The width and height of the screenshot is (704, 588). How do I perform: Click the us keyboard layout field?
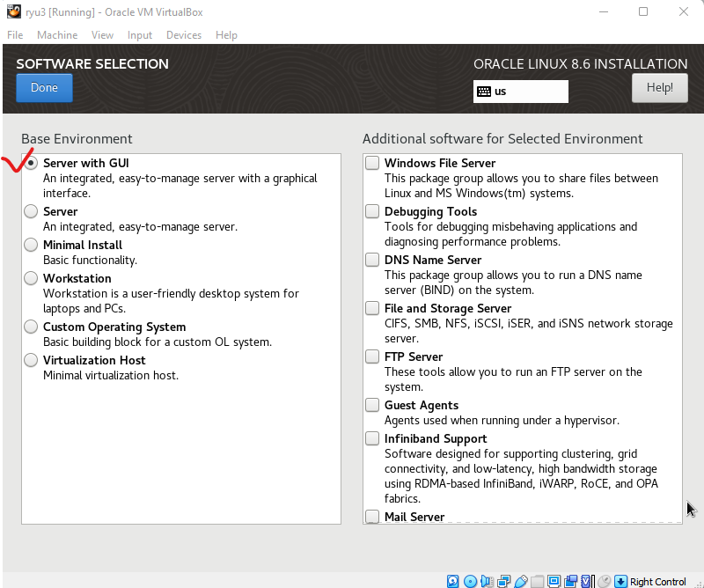coord(520,92)
